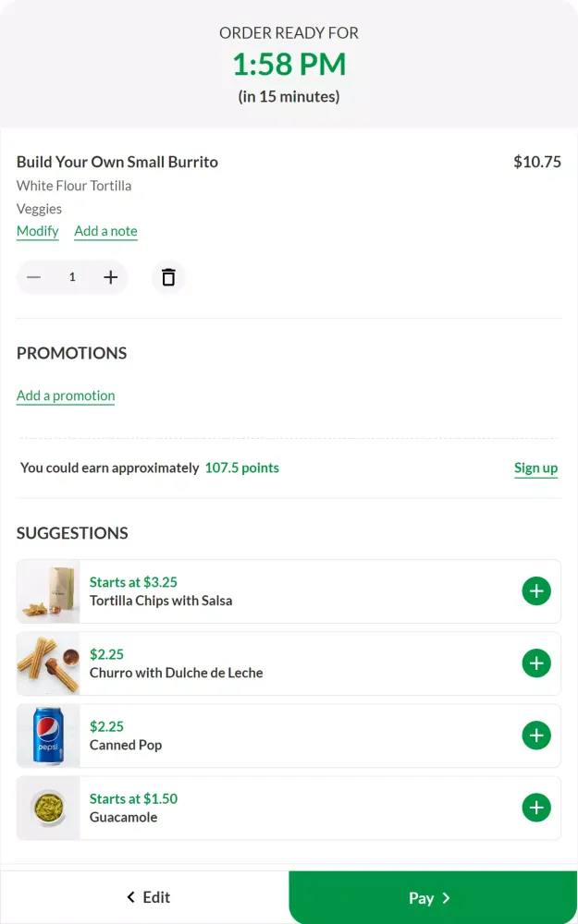This screenshot has width=578, height=924.
Task: Click Add a note link
Action: point(105,231)
